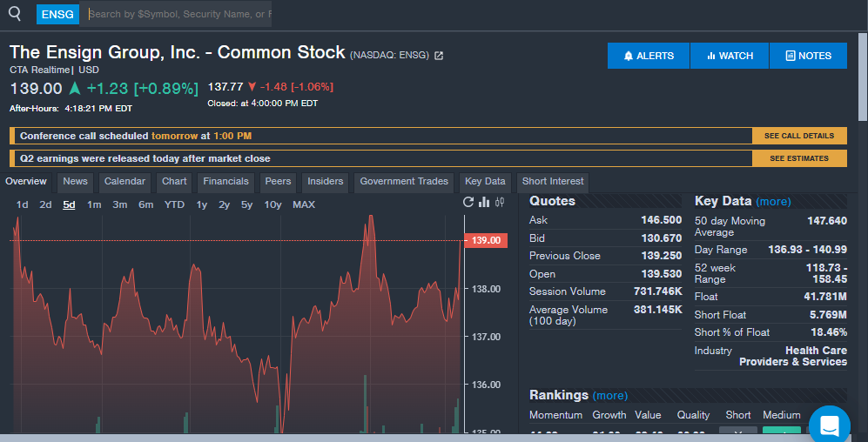868x442 pixels.
Task: Click Float value 41.781M
Action: (824, 297)
